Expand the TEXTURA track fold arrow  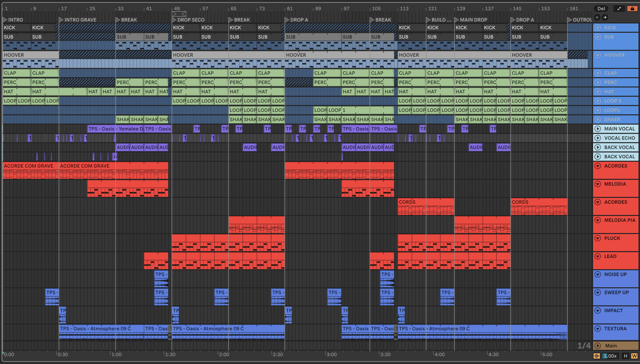[x=598, y=329]
